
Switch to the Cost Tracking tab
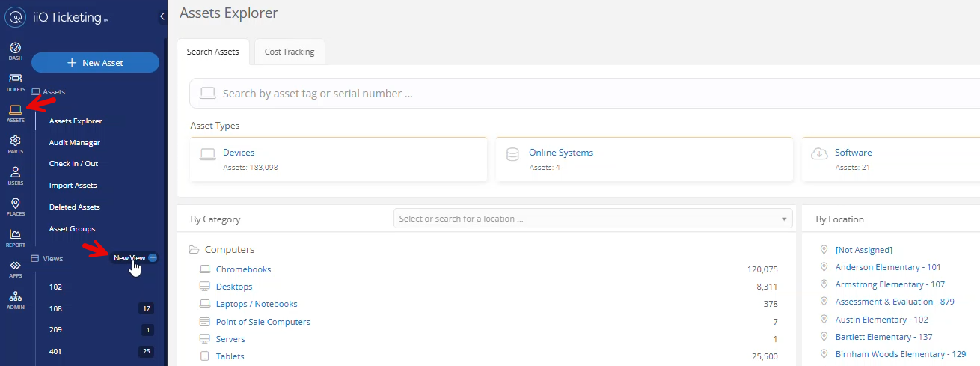coord(290,52)
